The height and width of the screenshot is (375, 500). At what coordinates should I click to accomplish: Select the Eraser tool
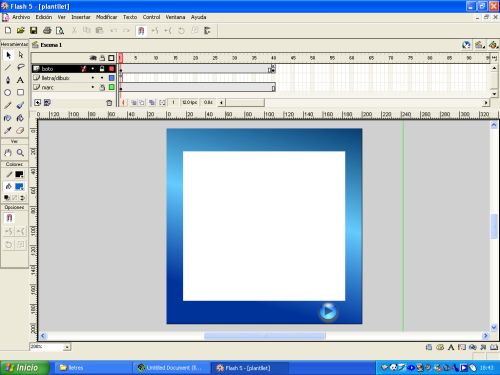coord(20,130)
